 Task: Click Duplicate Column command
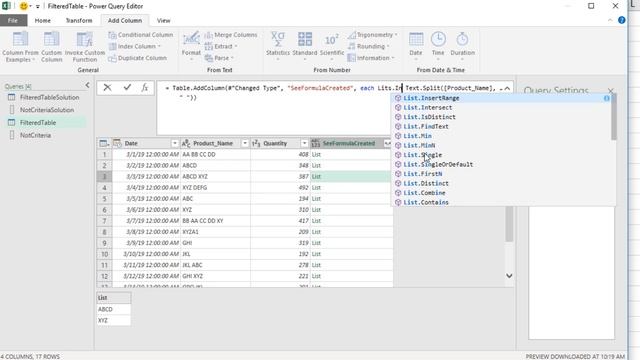138,58
